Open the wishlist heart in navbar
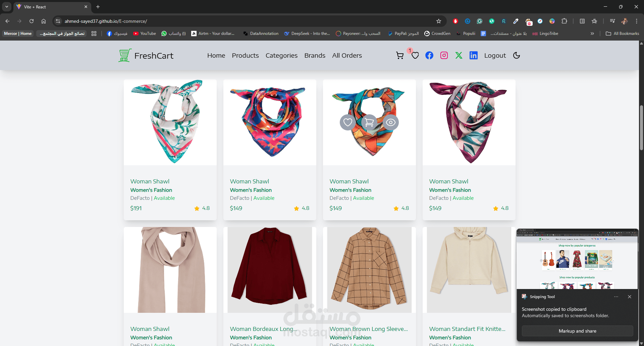This screenshot has height=346, width=644. (415, 55)
